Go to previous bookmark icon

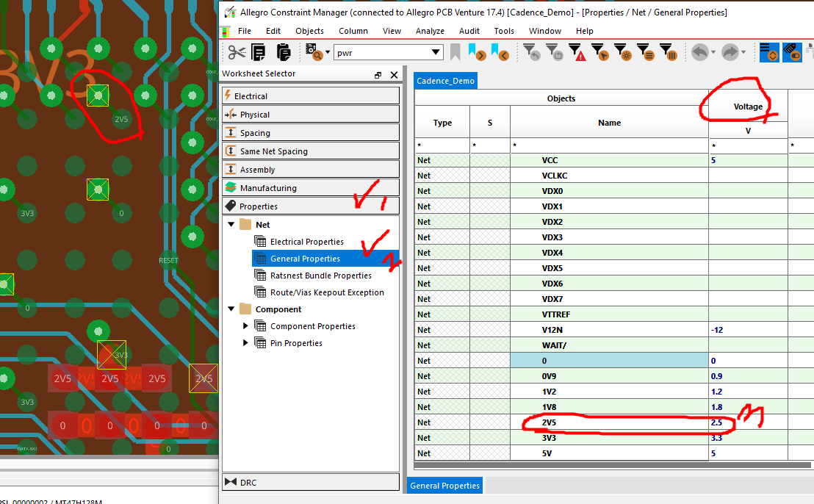[x=500, y=52]
